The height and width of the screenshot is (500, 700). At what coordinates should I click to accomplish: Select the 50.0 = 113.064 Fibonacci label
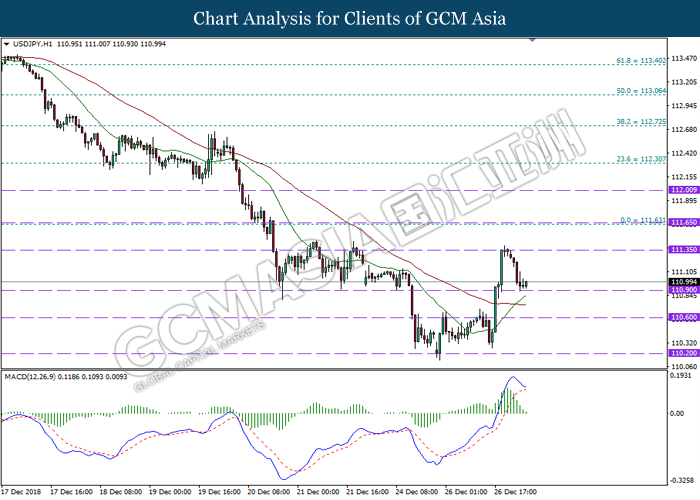(641, 91)
